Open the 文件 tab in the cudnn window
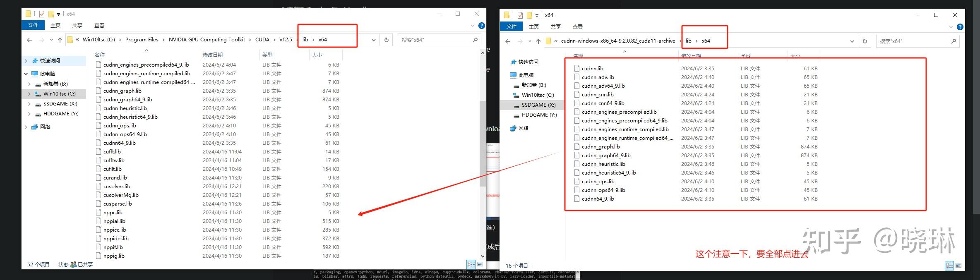Screen dimensions: 980x280 [x=512, y=26]
